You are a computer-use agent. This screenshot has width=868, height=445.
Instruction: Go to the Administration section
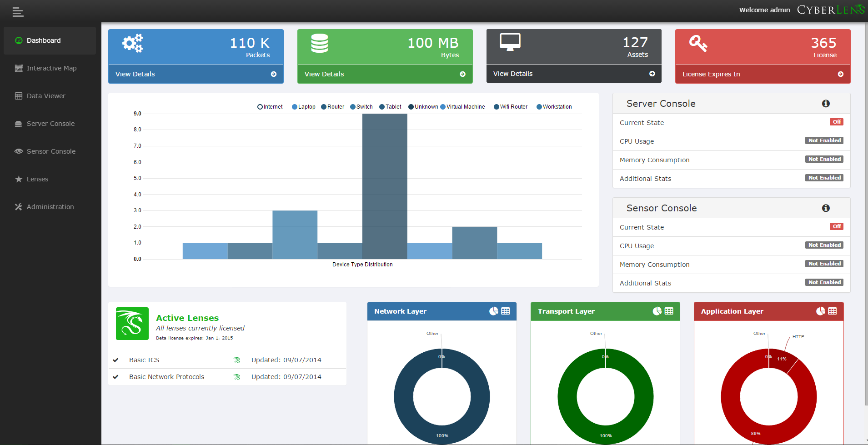[50, 206]
